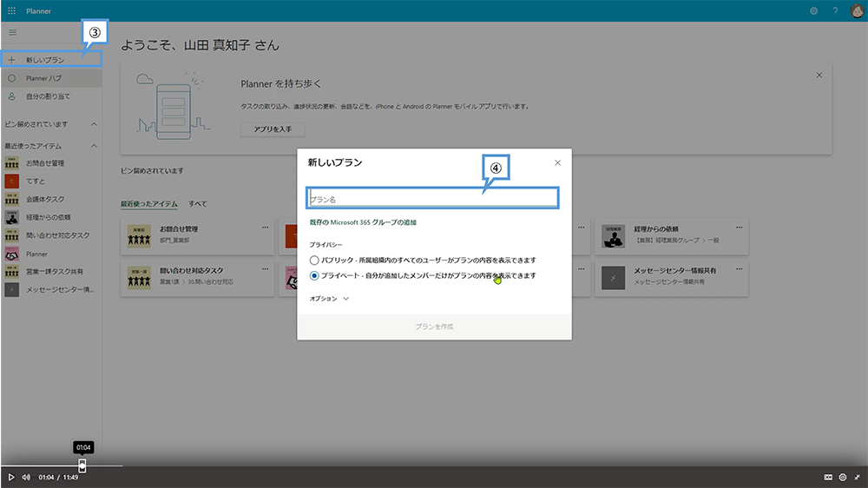
Task: Open the orange てすと plan icon
Action: (x=11, y=181)
